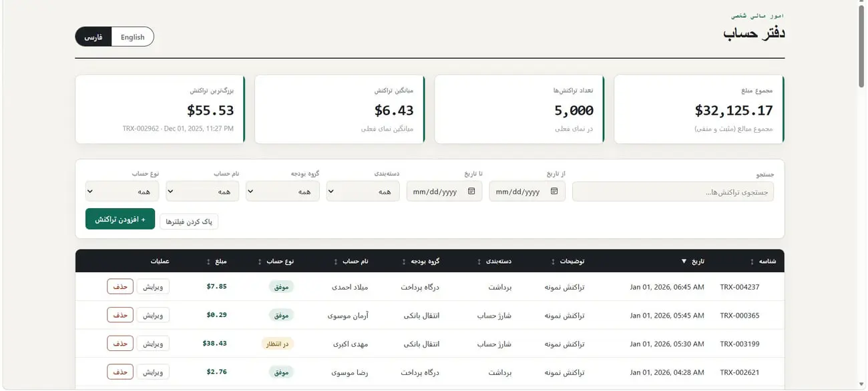The image size is (868, 391).
Task: Edit transaction TRX-003199 with ویرایش
Action: 153,344
